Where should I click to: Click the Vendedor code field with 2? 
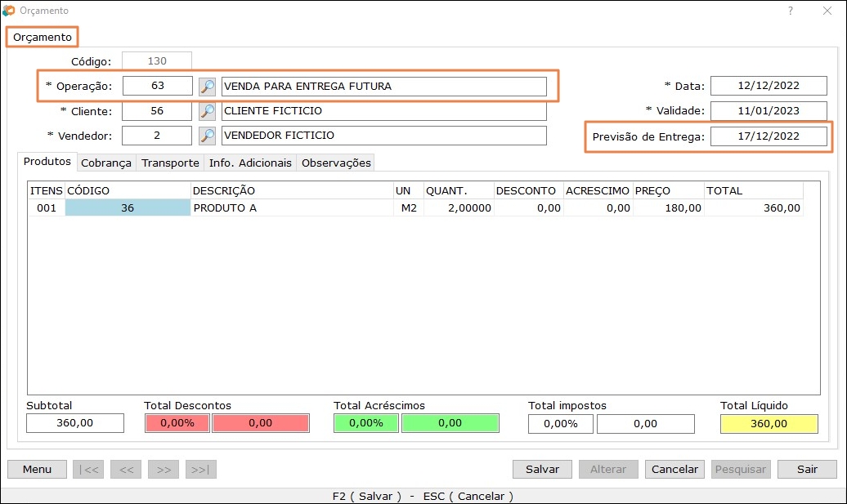tap(157, 136)
